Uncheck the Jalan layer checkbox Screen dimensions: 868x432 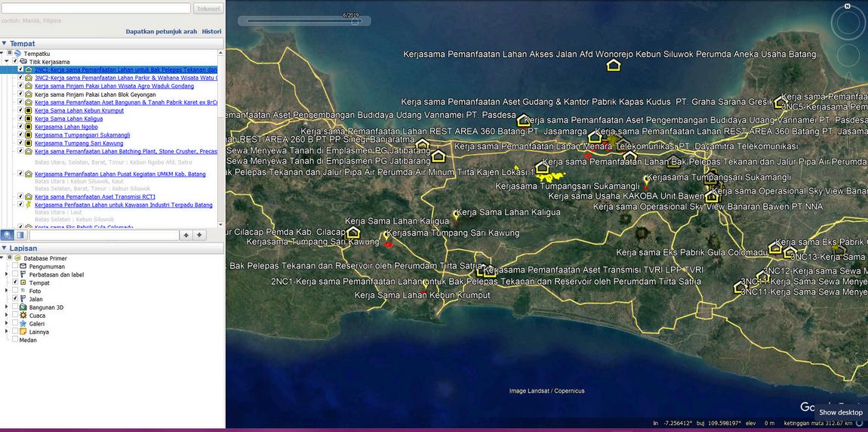(15, 299)
